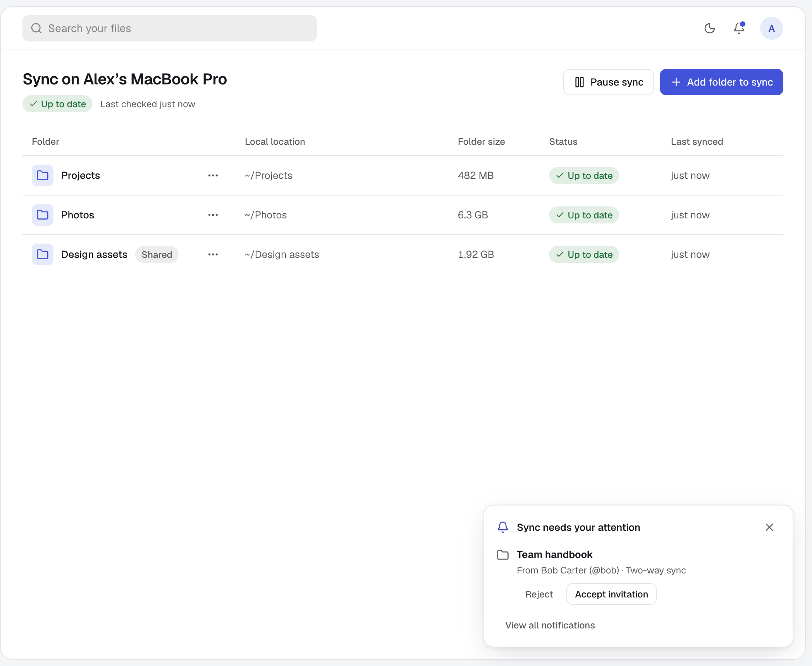Click the Design assets folder icon
812x666 pixels.
pyautogui.click(x=43, y=254)
